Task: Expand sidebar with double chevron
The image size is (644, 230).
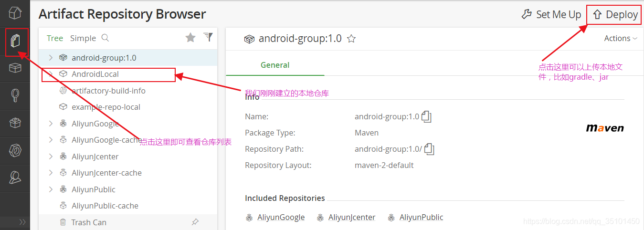Action: (x=22, y=222)
